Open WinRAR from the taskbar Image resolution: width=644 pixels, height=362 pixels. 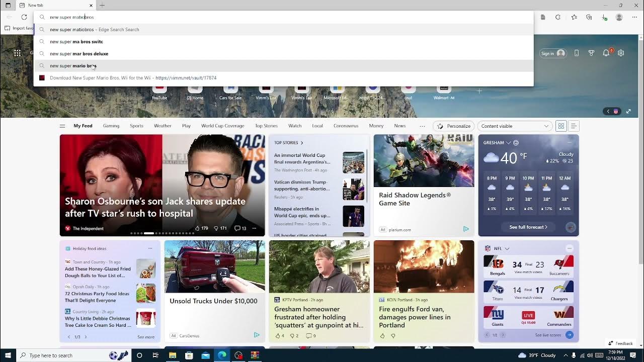(255, 355)
